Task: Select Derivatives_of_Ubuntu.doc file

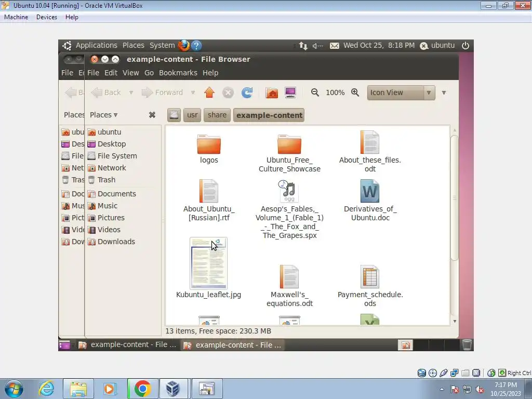Action: (370, 200)
